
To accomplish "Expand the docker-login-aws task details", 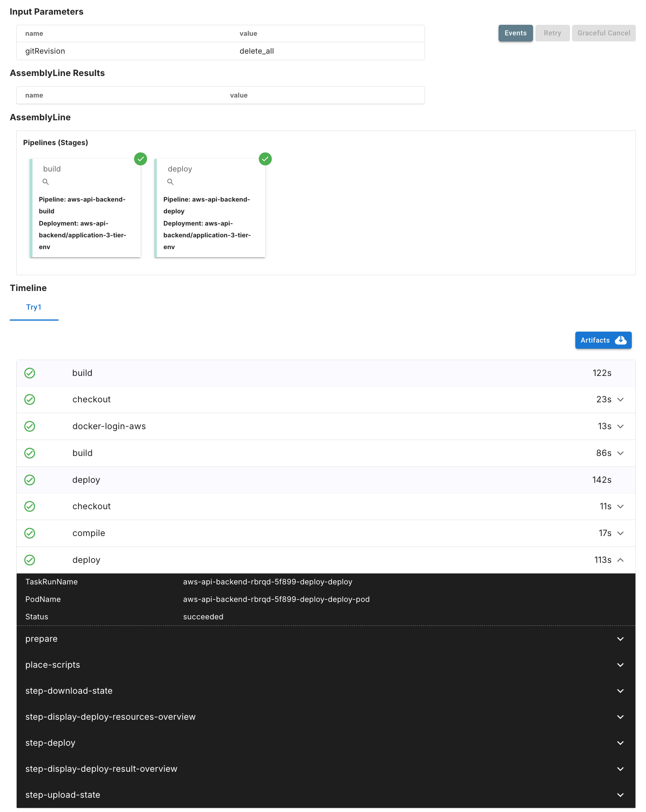I will pos(620,426).
